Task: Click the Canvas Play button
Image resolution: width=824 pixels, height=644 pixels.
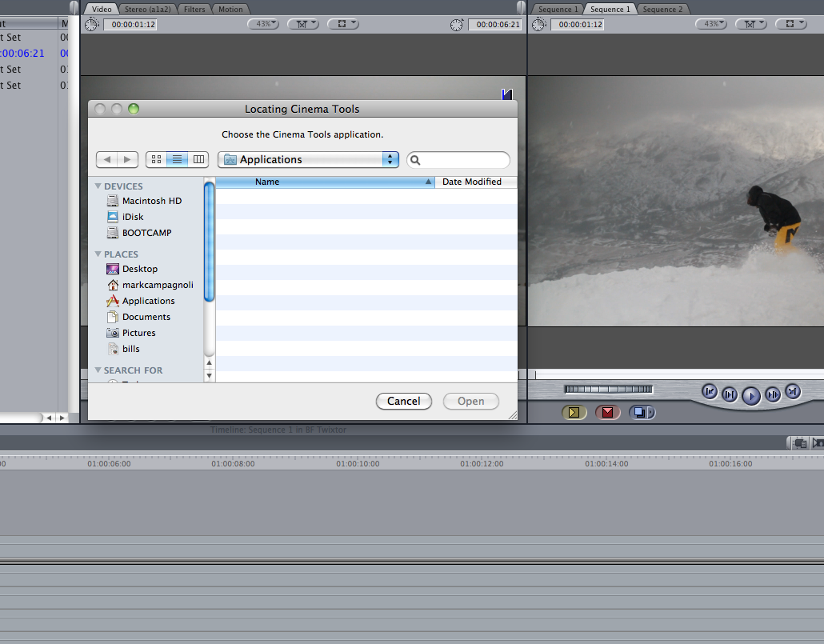Action: click(751, 395)
